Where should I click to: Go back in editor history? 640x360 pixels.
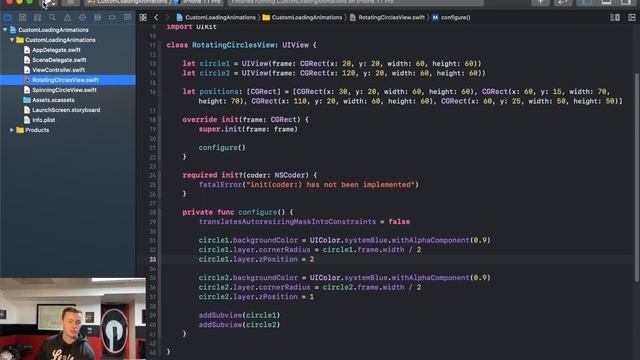pos(156,18)
